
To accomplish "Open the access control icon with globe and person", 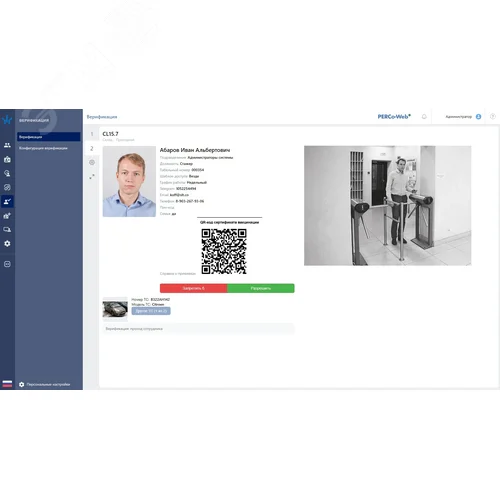I will [x=7, y=173].
